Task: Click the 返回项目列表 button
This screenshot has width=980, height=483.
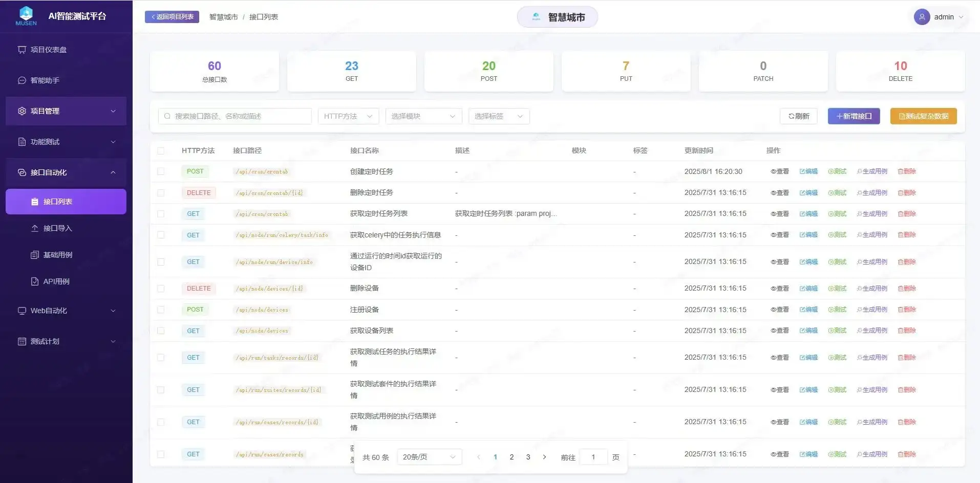Action: point(172,16)
